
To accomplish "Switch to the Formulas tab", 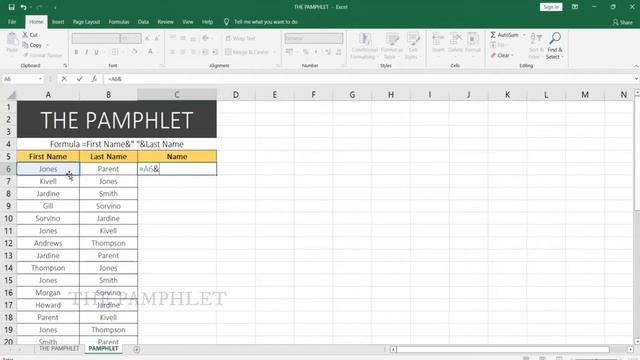I will point(119,22).
